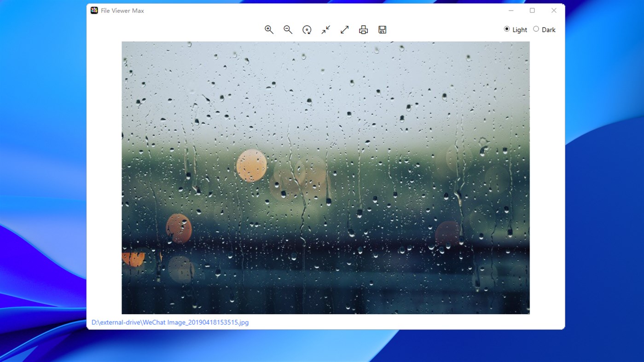Maximize the File Viewer Max window
This screenshot has width=644, height=362.
coord(532,10)
